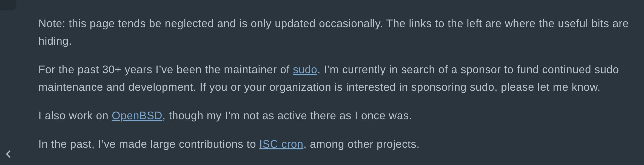Viewport: 644px width, 165px height.
Task: Click the previous-page chevron arrow
Action: click(x=8, y=154)
